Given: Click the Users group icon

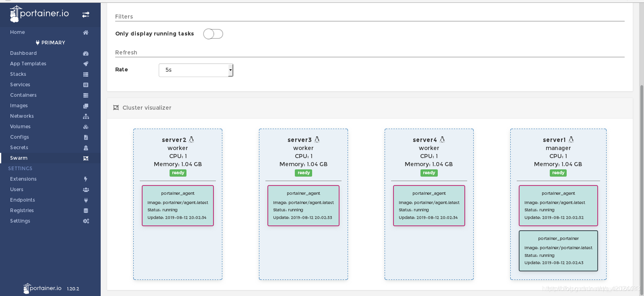Looking at the screenshot, I should [x=86, y=190].
